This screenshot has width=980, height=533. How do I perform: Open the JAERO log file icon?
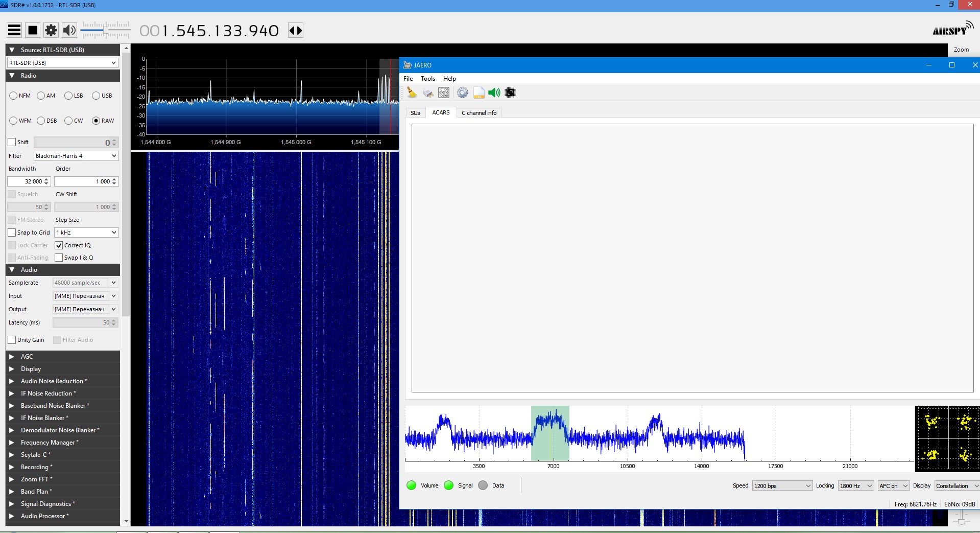pos(479,92)
